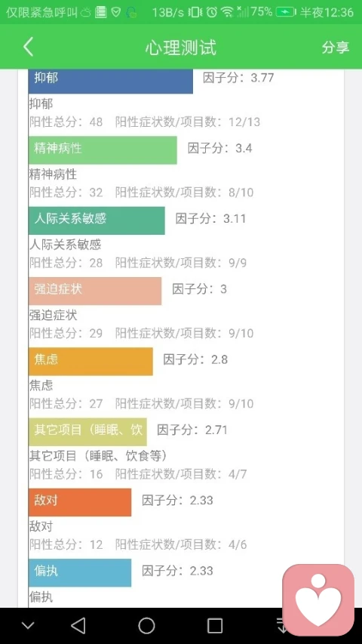This screenshot has width=362, height=644.
Task: Tap the back arrow in header
Action: (x=28, y=47)
